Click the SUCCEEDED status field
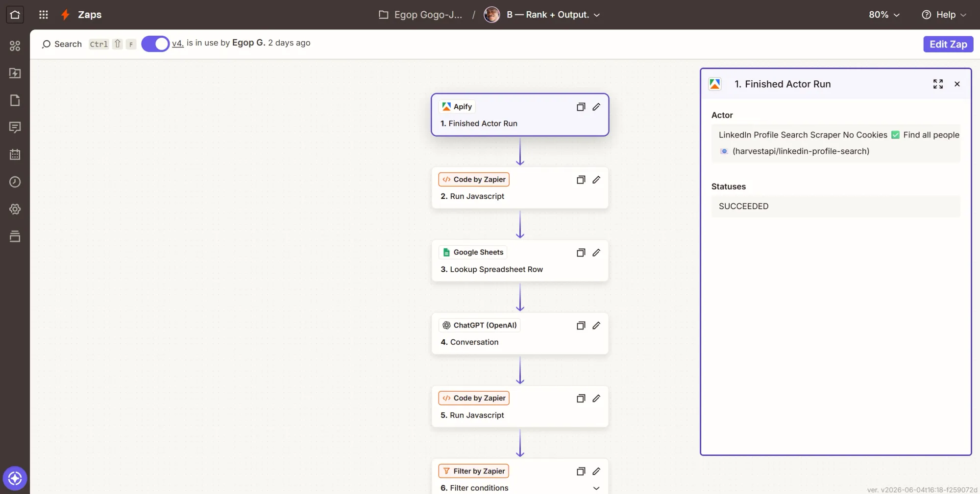The image size is (980, 494). click(836, 207)
